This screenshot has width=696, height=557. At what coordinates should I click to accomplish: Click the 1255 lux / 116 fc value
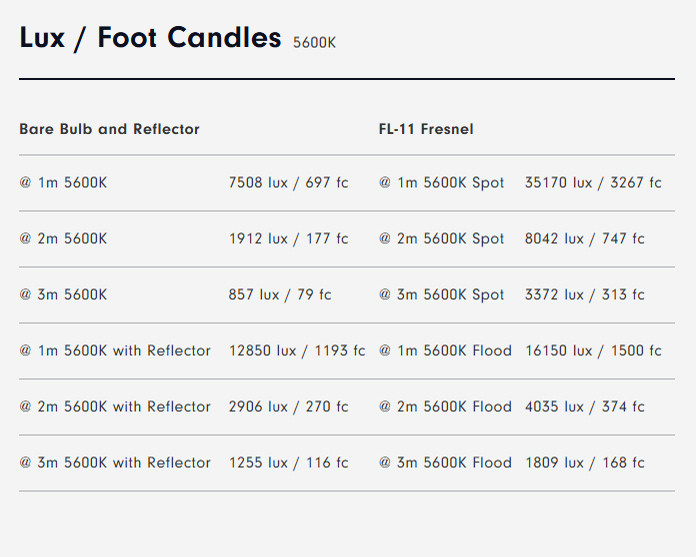tap(289, 462)
